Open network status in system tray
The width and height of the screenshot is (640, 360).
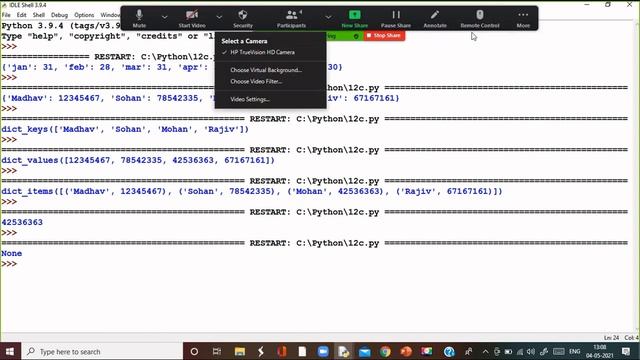(x=520, y=351)
